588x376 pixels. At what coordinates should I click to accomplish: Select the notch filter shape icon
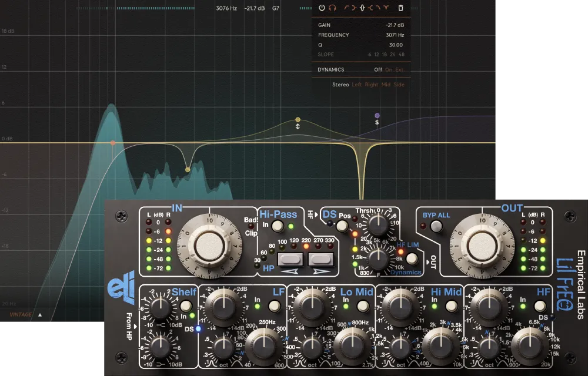tap(386, 8)
